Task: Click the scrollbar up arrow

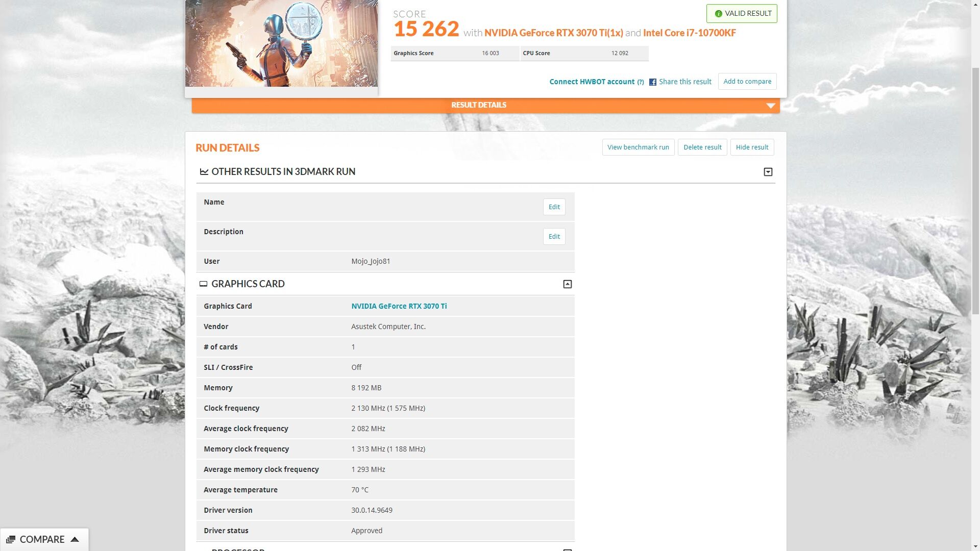Action: click(975, 4)
